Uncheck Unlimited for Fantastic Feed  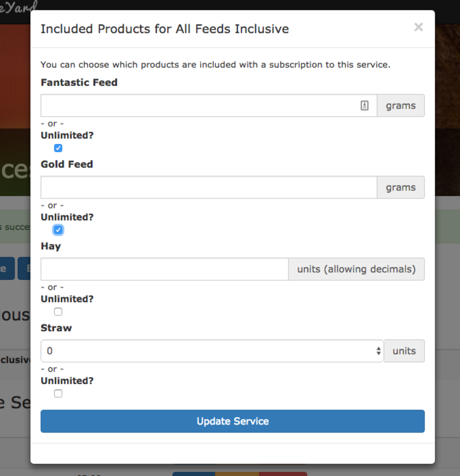click(58, 148)
